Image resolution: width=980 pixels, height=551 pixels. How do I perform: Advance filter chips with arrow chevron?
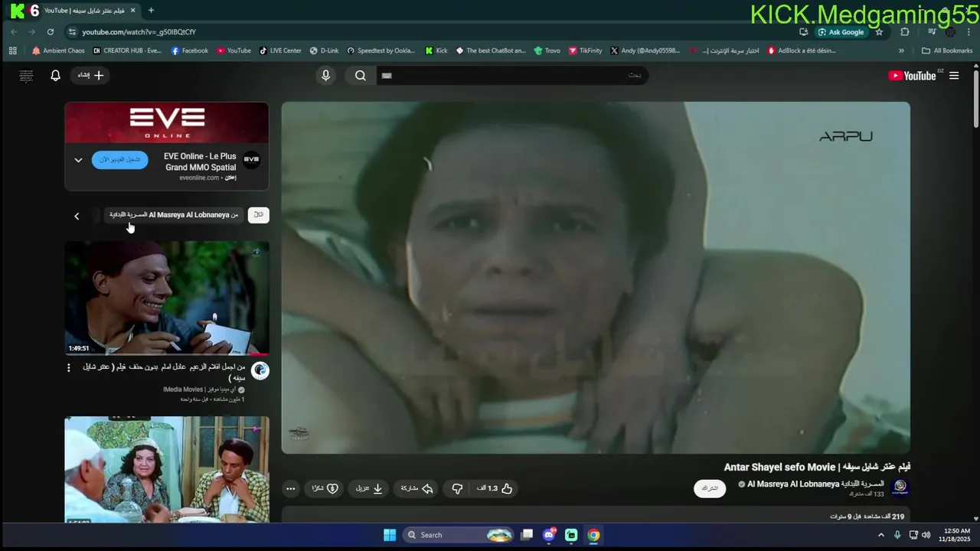click(x=77, y=216)
